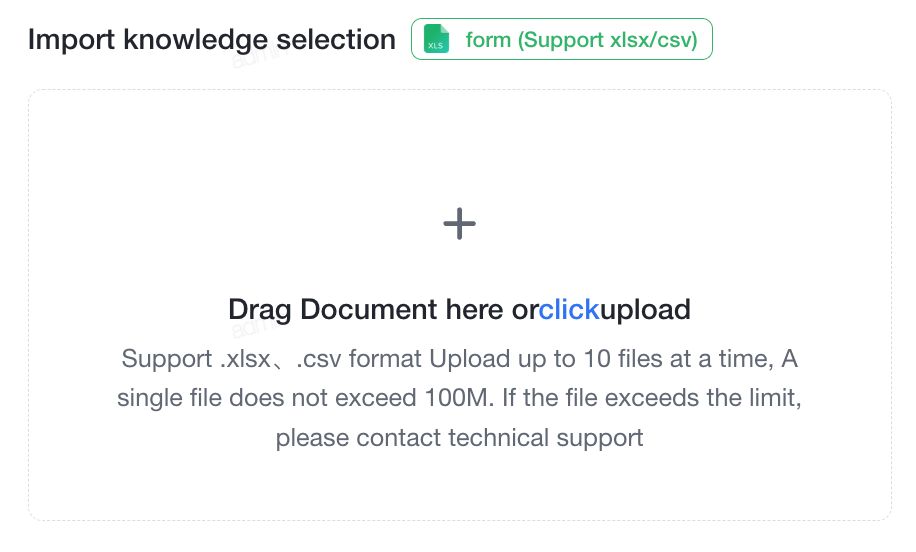
Task: Choose the green-bordered spreadsheet import type
Action: [561, 39]
